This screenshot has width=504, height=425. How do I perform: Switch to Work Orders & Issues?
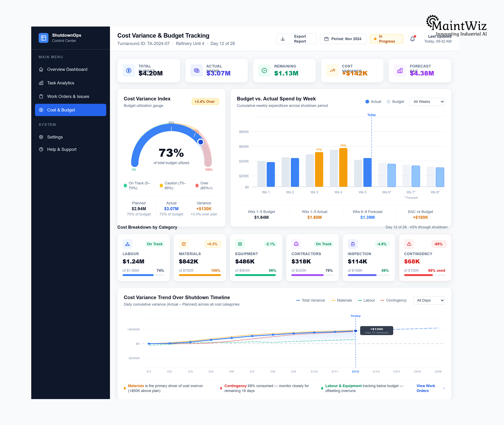[68, 96]
